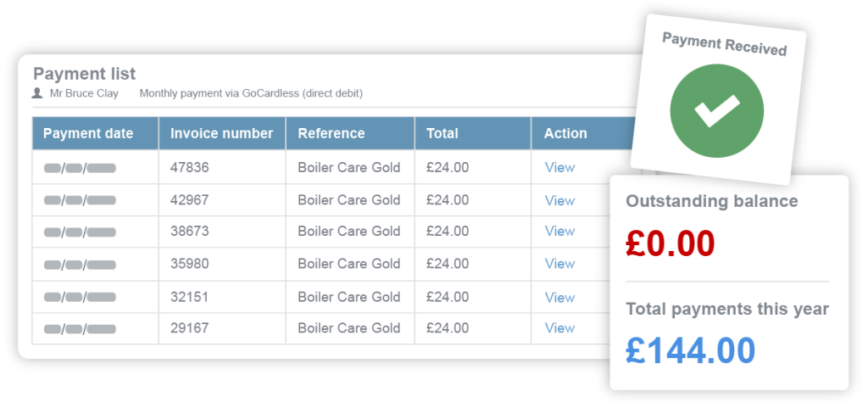868x408 pixels.
Task: View details of invoice 29167
Action: 559,327
